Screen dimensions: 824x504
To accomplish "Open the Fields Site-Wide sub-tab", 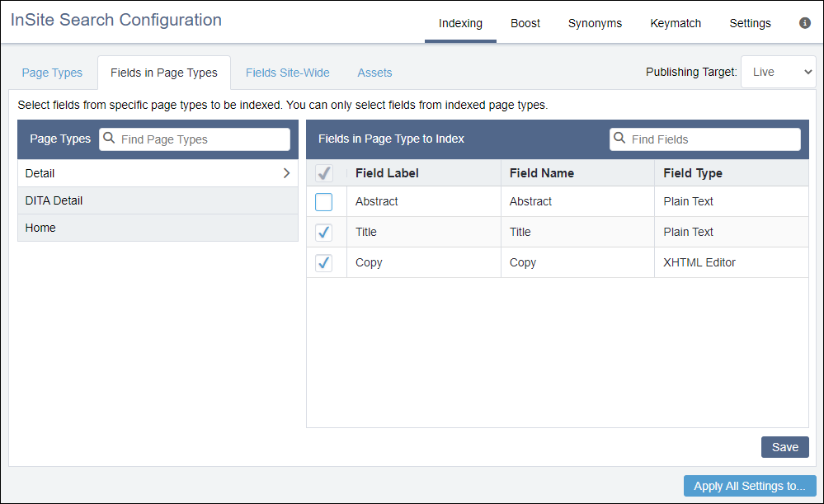I will click(288, 73).
